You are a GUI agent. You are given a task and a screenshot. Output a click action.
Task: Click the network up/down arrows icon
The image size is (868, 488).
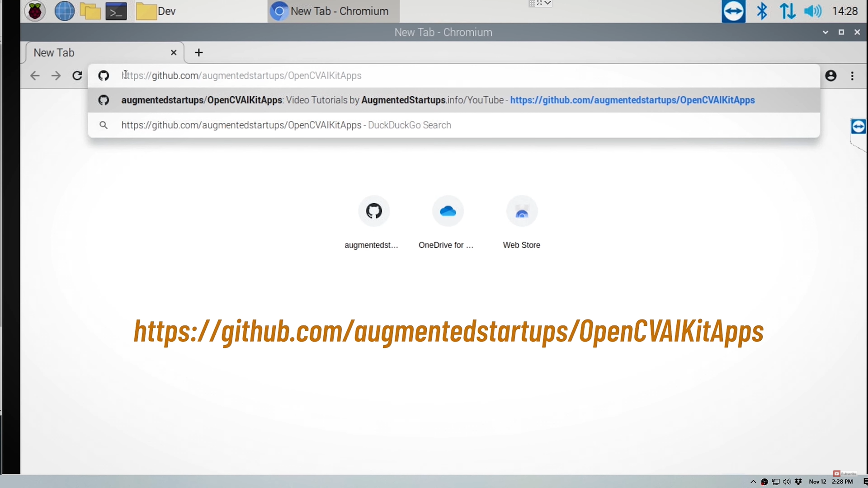(787, 11)
